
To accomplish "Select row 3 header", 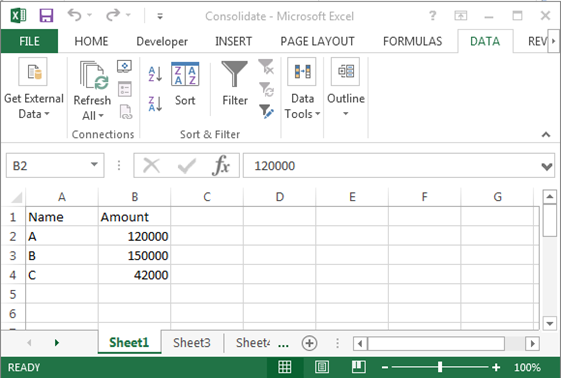I will (13, 255).
